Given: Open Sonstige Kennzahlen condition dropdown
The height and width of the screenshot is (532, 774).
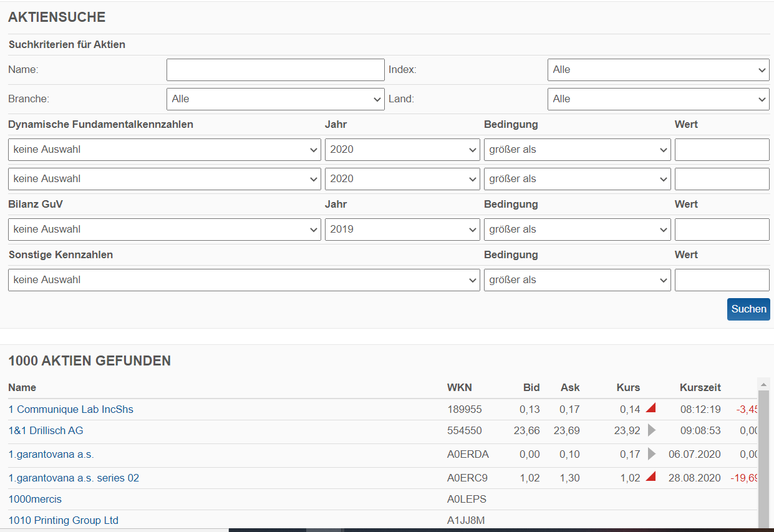Looking at the screenshot, I should tap(577, 280).
